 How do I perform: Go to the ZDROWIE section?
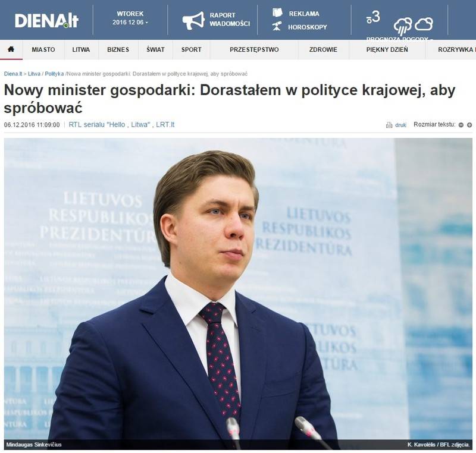[323, 49]
